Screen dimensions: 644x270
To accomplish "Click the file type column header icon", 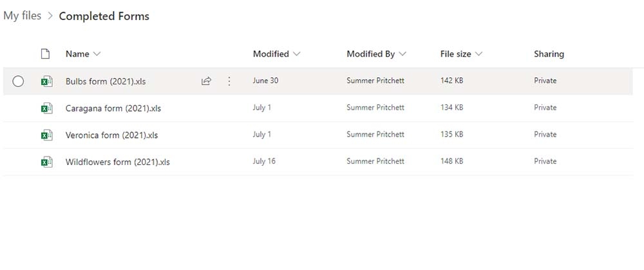I will pos(45,54).
